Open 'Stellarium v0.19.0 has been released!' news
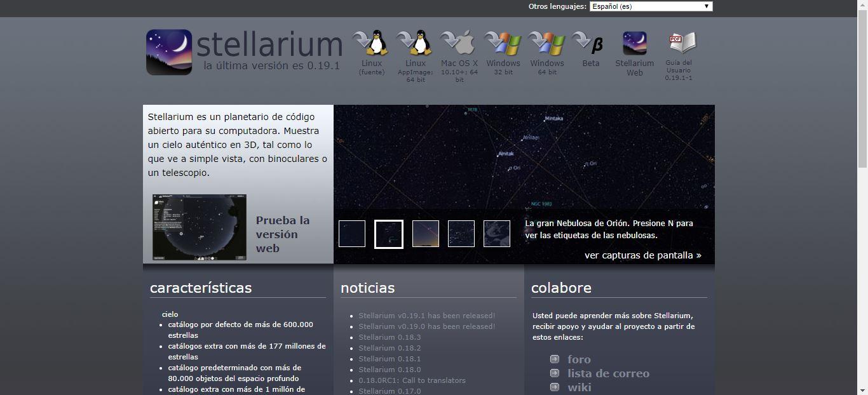Screen dimensions: 868x395 click(x=427, y=326)
